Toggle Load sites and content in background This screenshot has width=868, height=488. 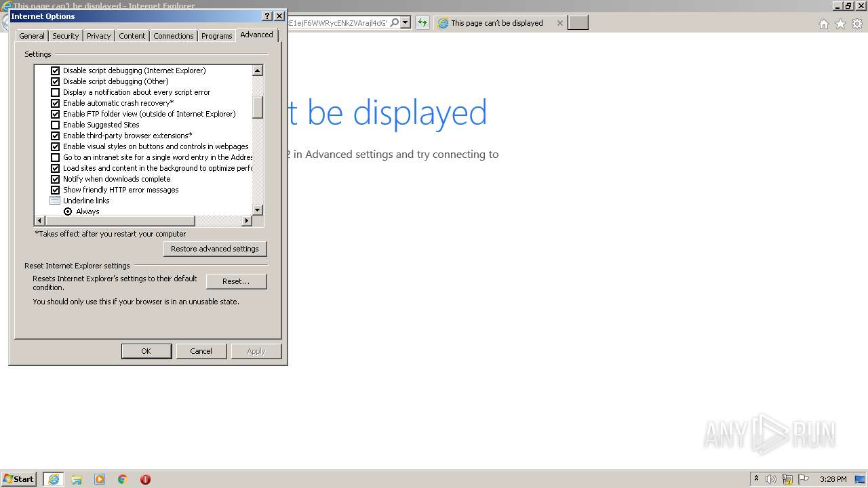pyautogui.click(x=56, y=168)
